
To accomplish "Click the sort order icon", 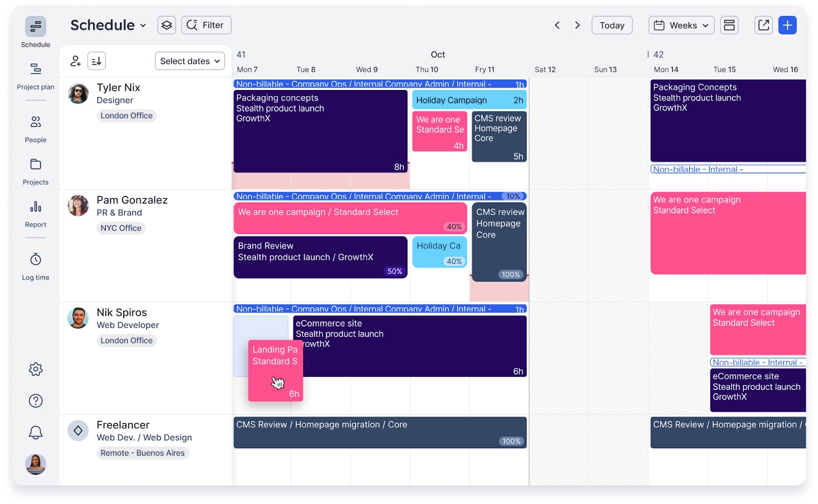I will click(x=97, y=61).
